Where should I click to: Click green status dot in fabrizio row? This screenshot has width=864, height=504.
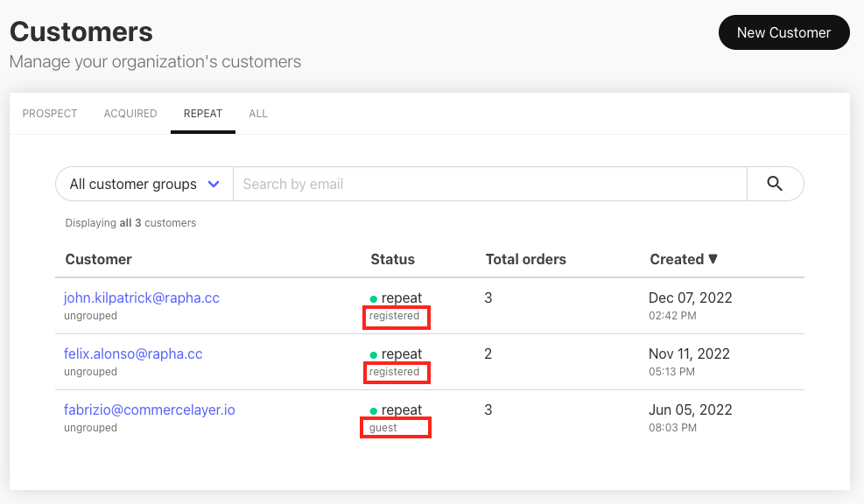374,411
